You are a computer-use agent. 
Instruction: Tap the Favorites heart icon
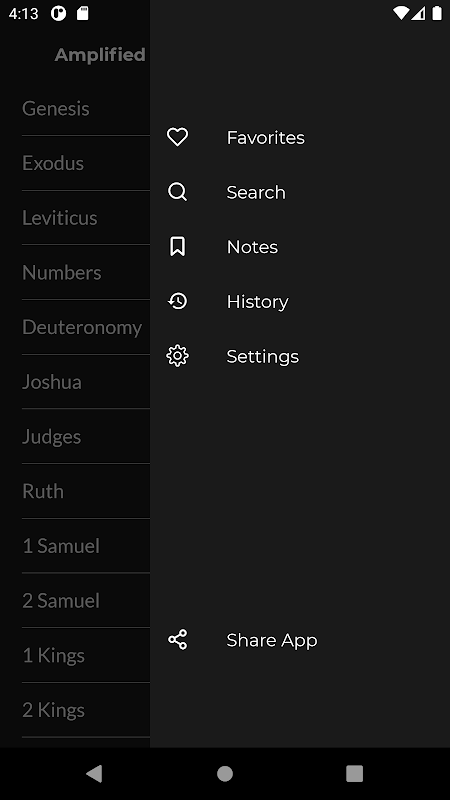click(x=178, y=137)
